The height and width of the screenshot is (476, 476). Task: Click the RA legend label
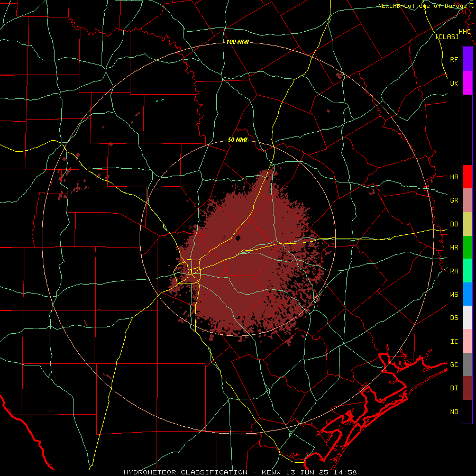(x=454, y=271)
